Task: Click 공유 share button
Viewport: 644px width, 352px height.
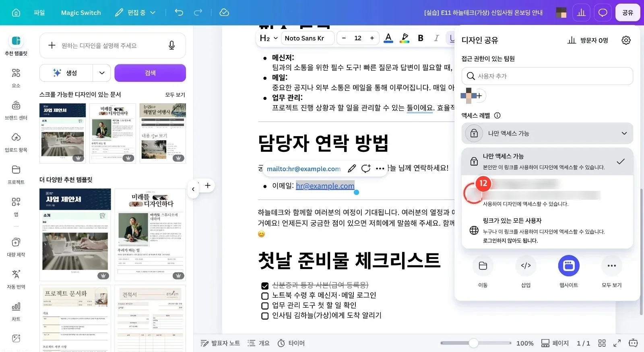Action: (x=627, y=13)
